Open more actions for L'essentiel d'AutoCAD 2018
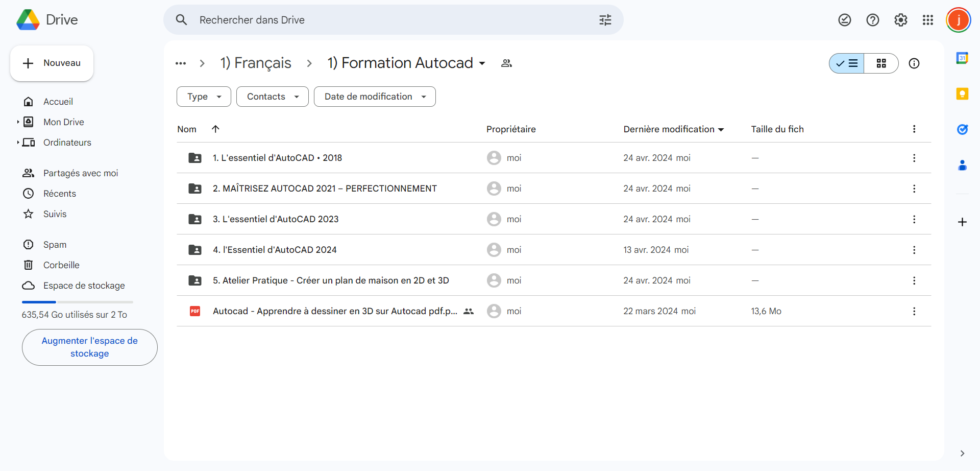The width and height of the screenshot is (980, 471). [x=914, y=158]
